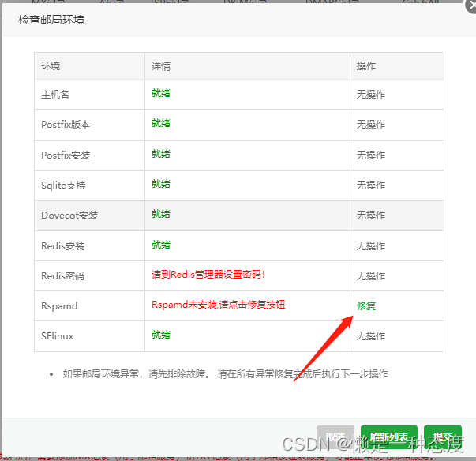Screen dimensions: 476x461
Task: Select the Postfix版本 row label
Action: (x=66, y=125)
